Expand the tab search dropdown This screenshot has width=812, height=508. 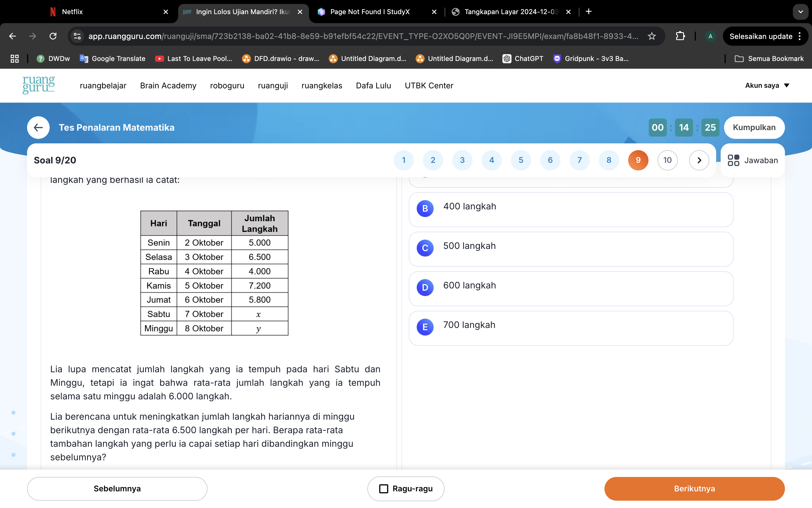click(801, 12)
